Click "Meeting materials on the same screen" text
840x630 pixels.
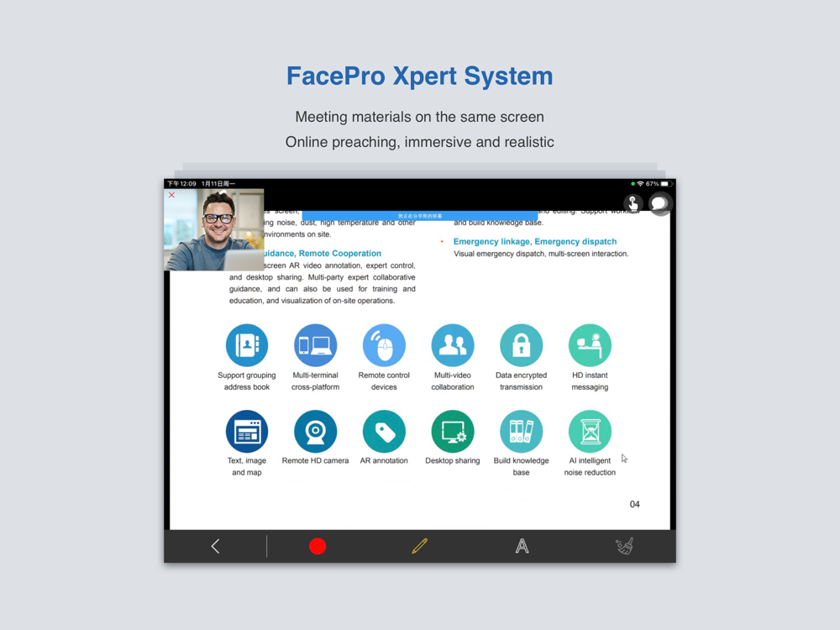(x=419, y=117)
